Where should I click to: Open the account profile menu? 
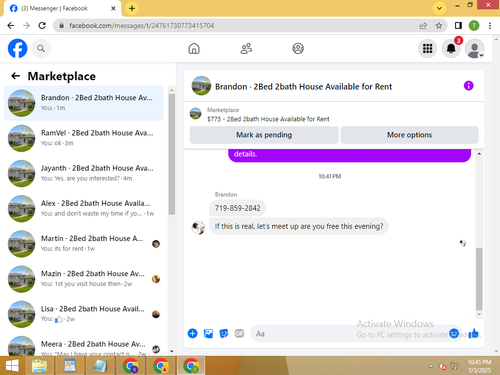pos(475,49)
